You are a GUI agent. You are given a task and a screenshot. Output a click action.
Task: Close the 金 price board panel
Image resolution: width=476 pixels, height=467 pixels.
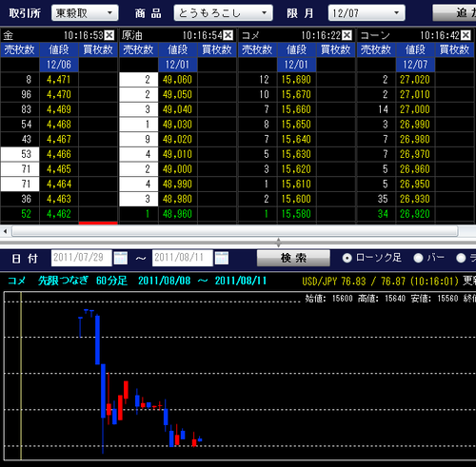click(x=109, y=35)
